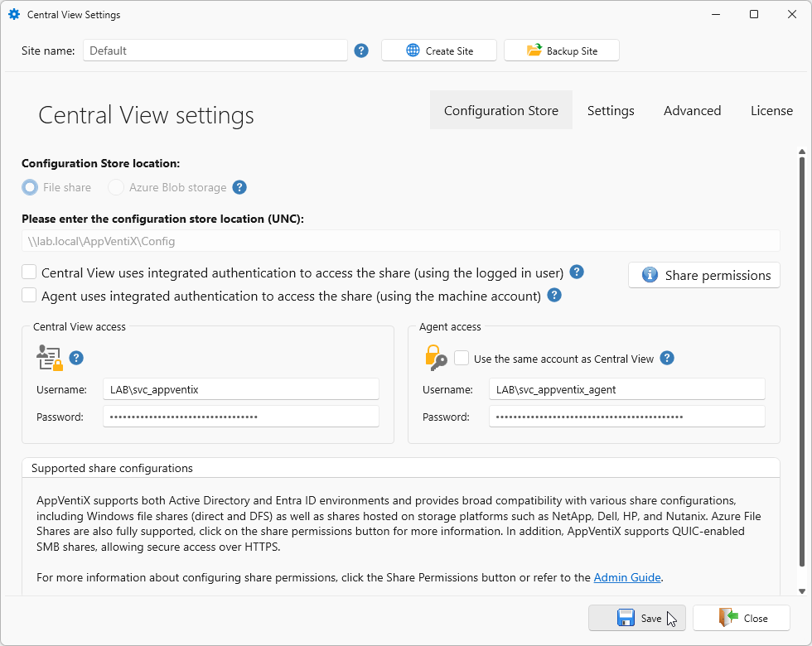Click the scrollbar up arrow
This screenshot has height=646, width=812.
(x=802, y=152)
